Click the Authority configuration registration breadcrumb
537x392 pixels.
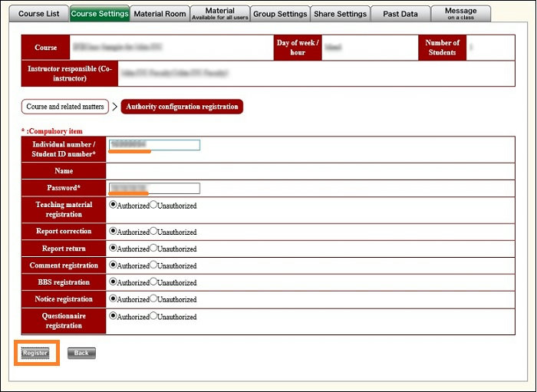tap(182, 107)
